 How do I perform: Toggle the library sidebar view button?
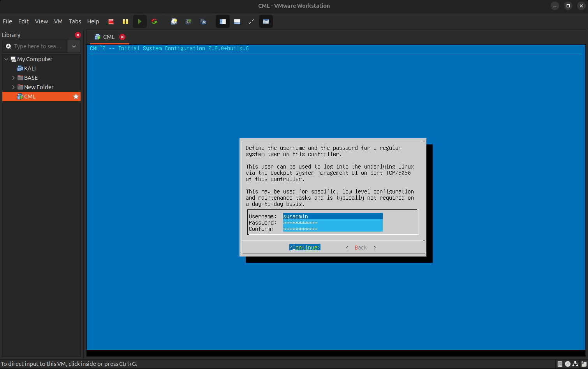tap(223, 21)
